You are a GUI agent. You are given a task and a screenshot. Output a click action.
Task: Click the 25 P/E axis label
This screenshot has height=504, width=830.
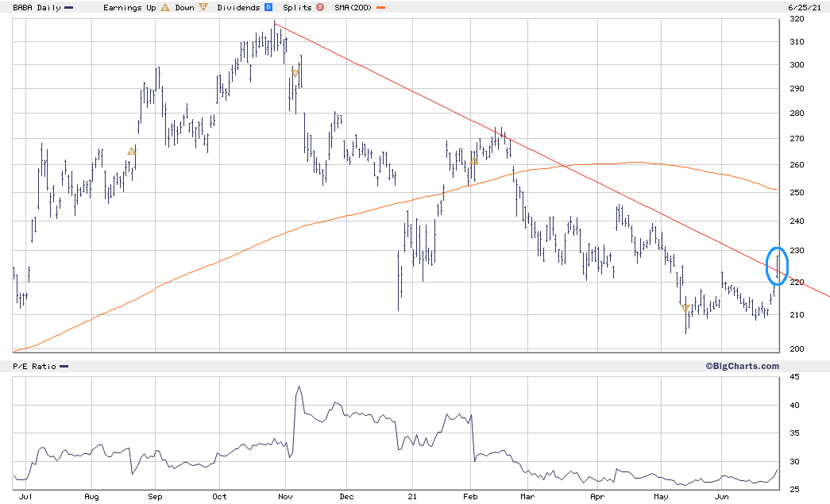(x=794, y=490)
